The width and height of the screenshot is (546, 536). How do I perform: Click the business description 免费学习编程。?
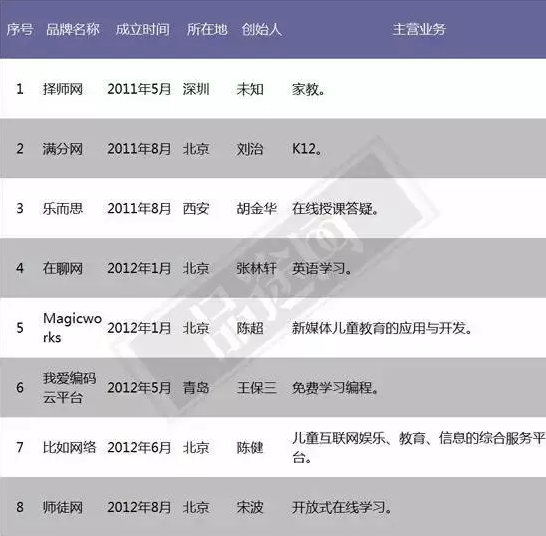point(335,388)
